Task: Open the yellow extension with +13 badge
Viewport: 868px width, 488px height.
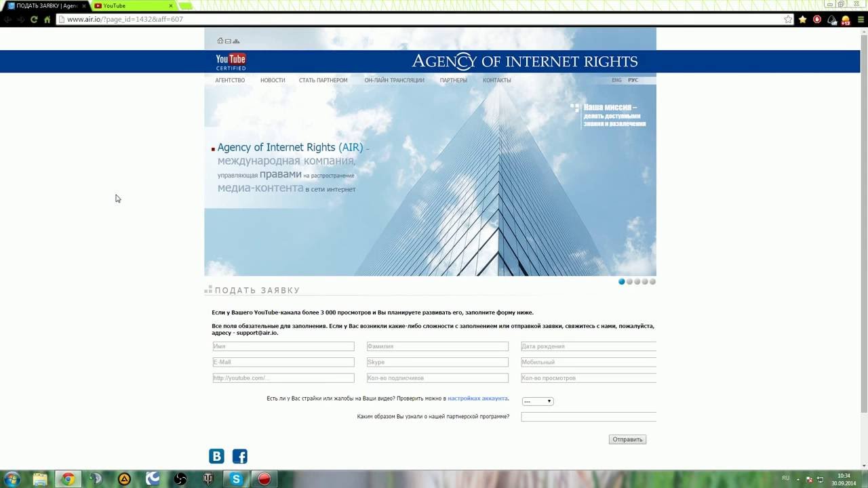Action: tap(846, 20)
